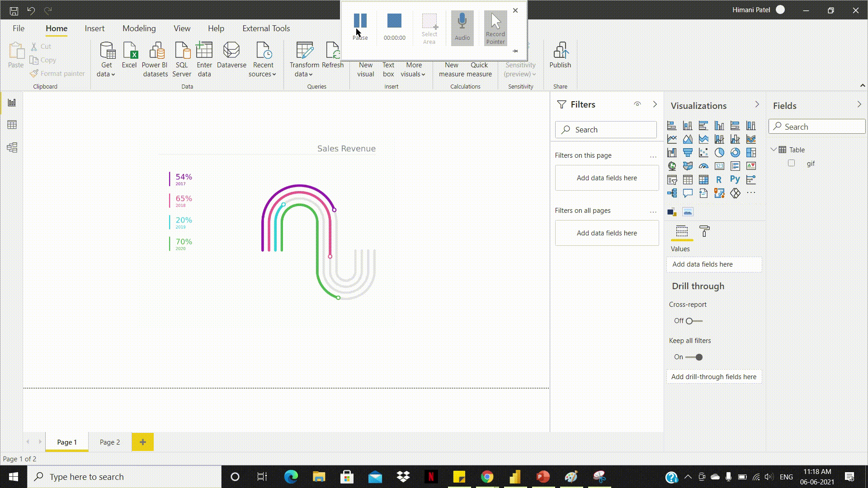Select the area chart visual
This screenshot has height=488, width=868.
688,139
